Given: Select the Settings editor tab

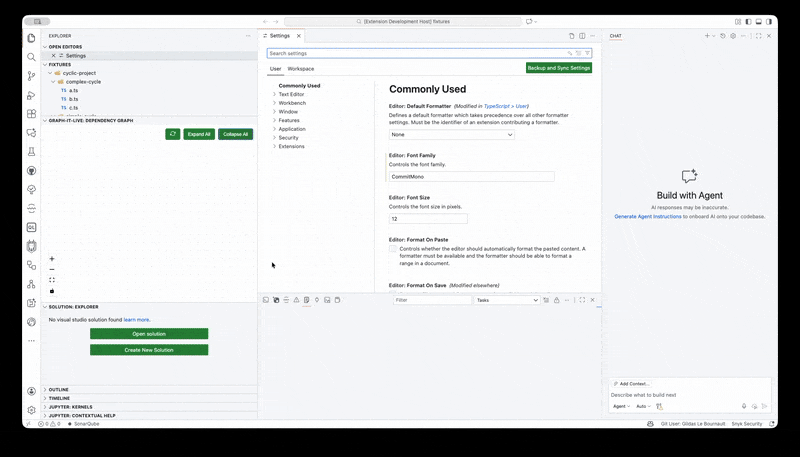Looking at the screenshot, I should pos(282,36).
